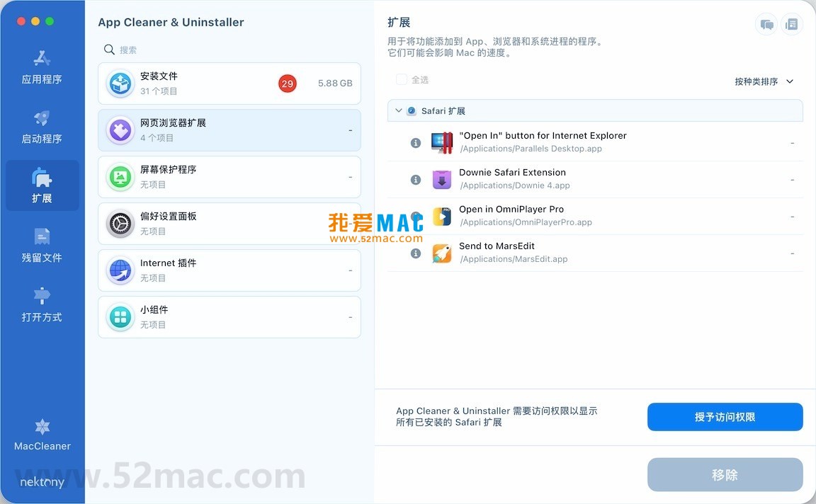Select the 网页浏览器扩展 category
816x504 pixels.
(229, 130)
